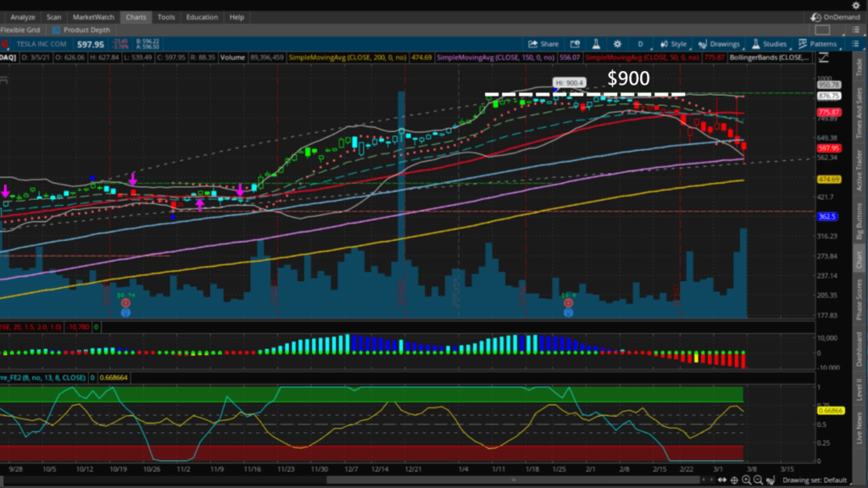Click the chart scale toggle icon
Image resolution: width=868 pixels, height=488 pixels.
tap(824, 57)
